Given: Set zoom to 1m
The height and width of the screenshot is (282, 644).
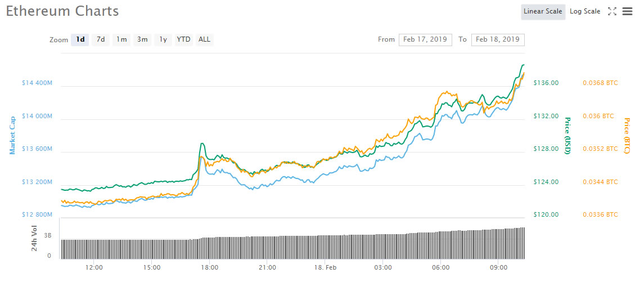Looking at the screenshot, I should 121,39.
